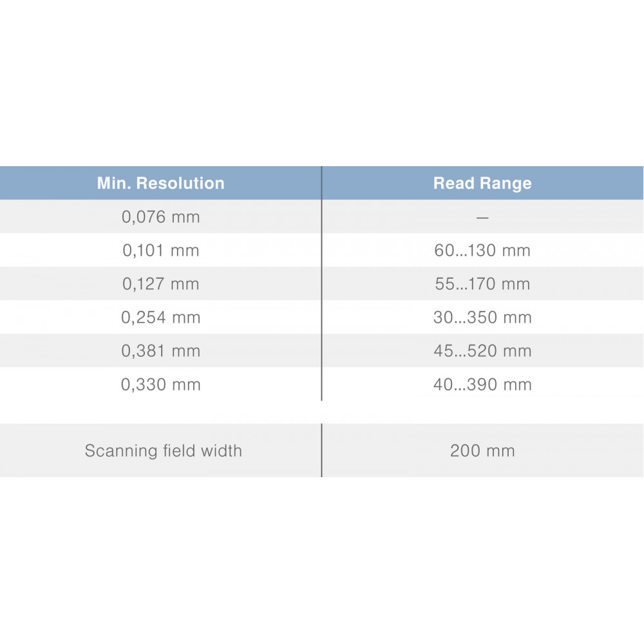Select the 0,381 mm resolution cell
Image resolution: width=644 pixels, height=644 pixels.
point(160,351)
